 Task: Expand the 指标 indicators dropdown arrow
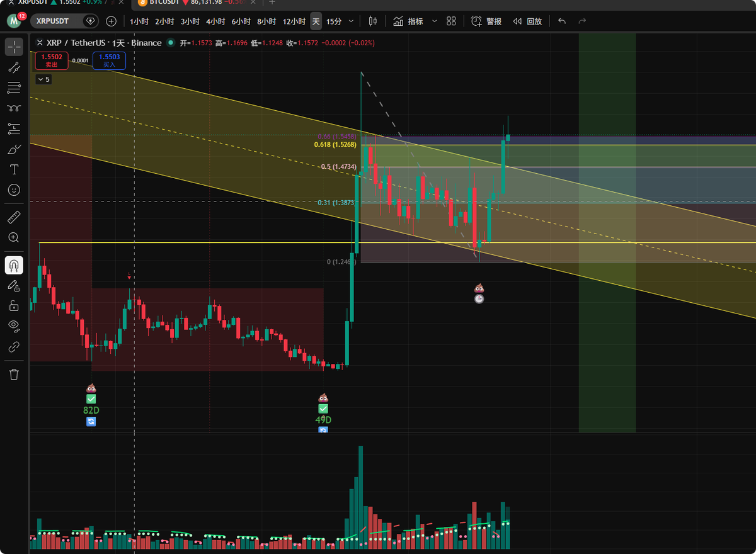click(434, 21)
